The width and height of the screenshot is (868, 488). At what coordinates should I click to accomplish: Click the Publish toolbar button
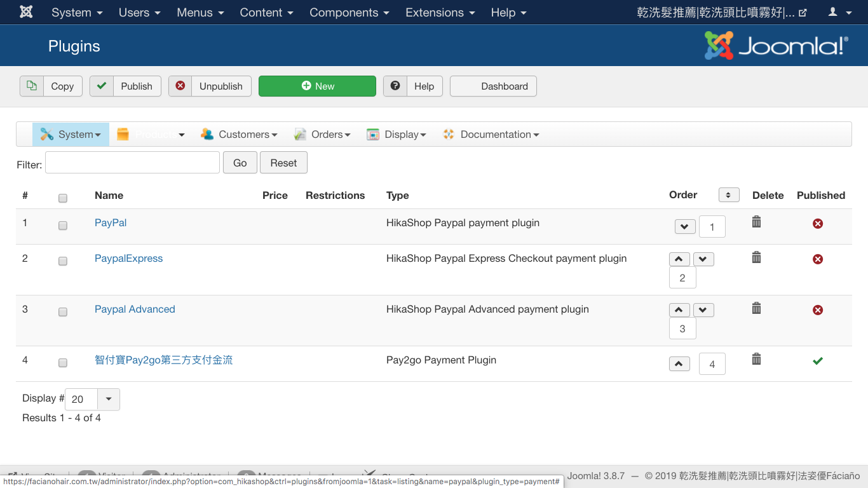(125, 86)
